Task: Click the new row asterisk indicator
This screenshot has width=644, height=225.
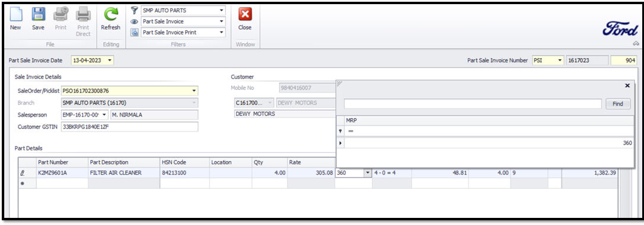Action: point(22,183)
